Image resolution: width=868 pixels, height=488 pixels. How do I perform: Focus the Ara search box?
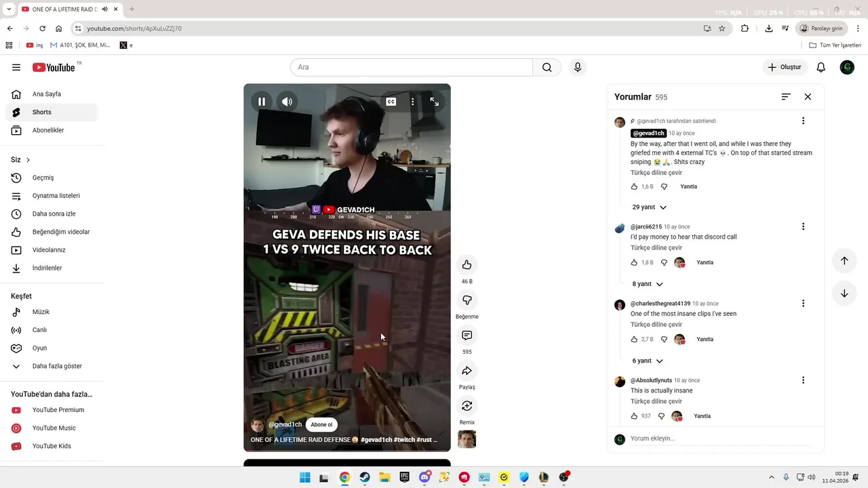(412, 67)
